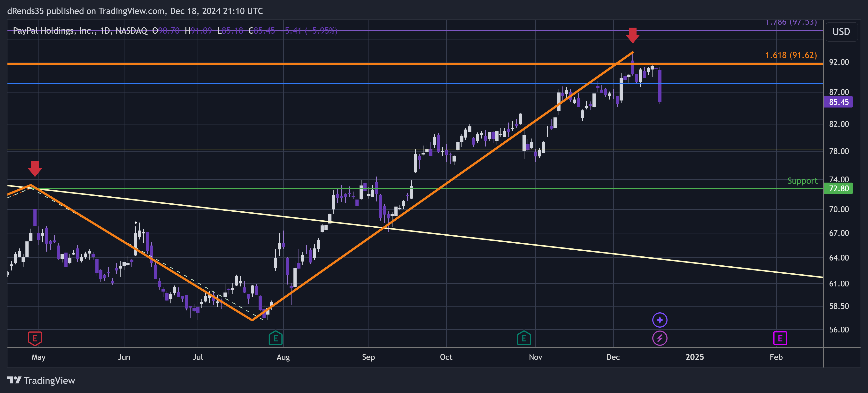Click the Aug label on time axis
This screenshot has height=393, width=868.
[x=283, y=357]
